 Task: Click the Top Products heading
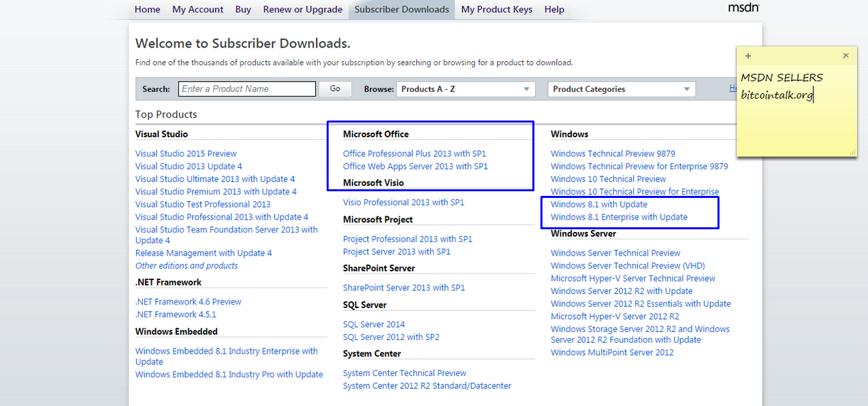click(166, 114)
